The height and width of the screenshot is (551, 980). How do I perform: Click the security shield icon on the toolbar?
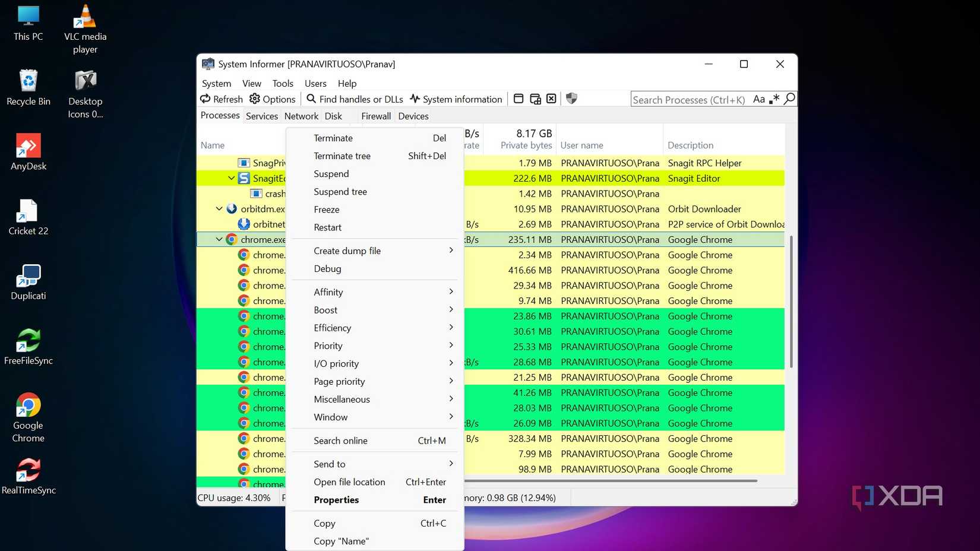point(571,99)
